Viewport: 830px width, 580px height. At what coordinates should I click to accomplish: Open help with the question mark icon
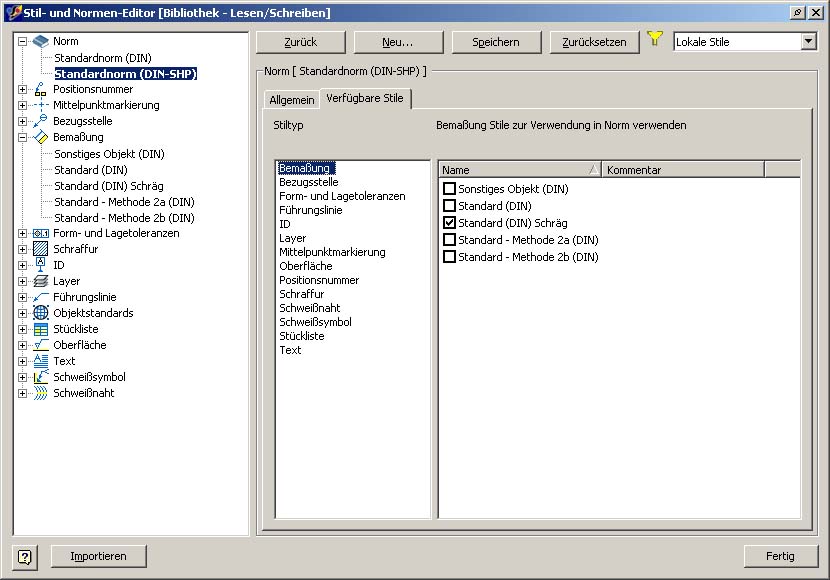click(x=25, y=557)
